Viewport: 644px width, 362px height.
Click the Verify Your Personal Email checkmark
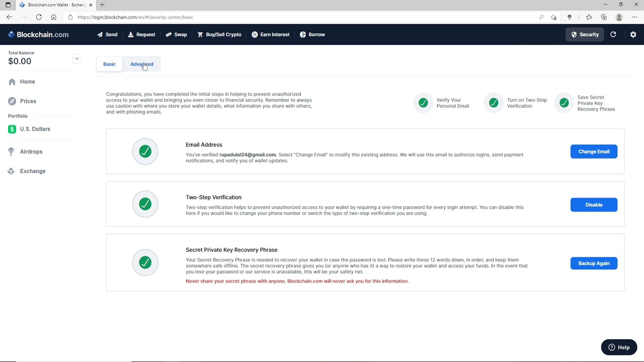tap(424, 103)
